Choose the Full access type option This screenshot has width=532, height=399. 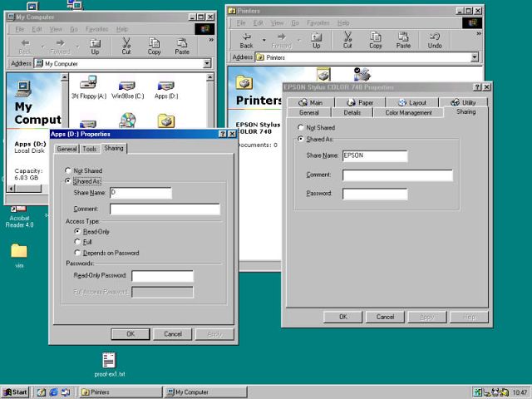coord(78,242)
